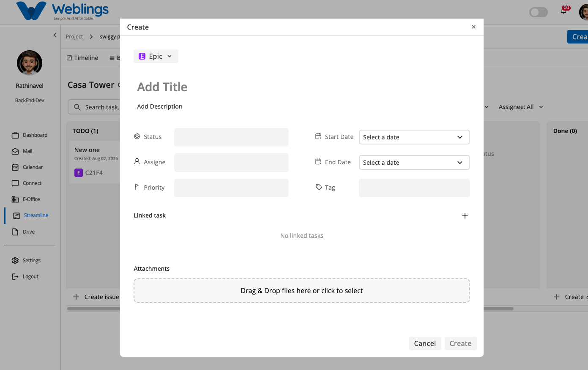
Task: Open the notifications bell
Action: click(x=563, y=10)
